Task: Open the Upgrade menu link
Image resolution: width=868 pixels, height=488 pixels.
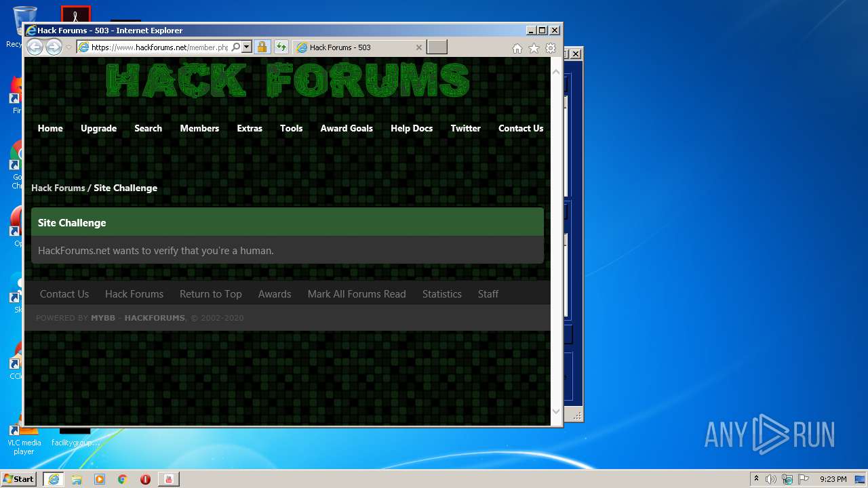Action: coord(98,128)
